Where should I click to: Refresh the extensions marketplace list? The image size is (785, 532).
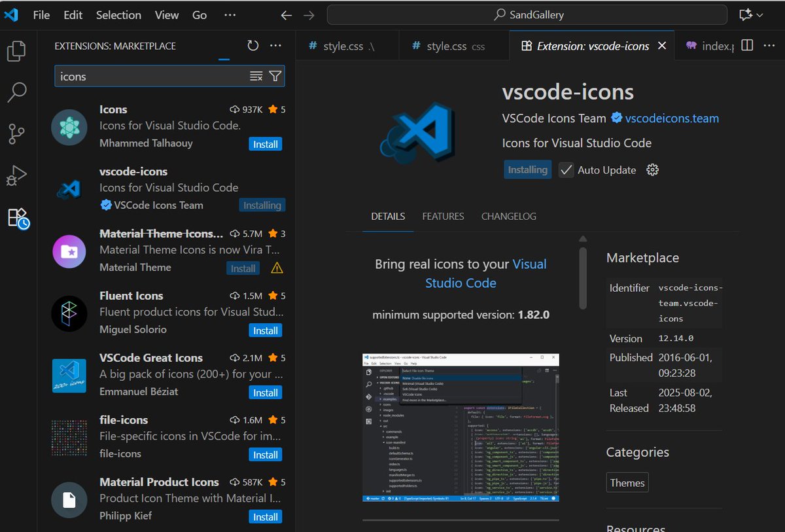[x=253, y=46]
